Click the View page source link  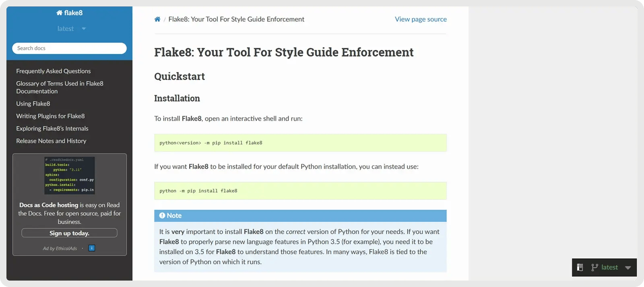[x=421, y=19]
